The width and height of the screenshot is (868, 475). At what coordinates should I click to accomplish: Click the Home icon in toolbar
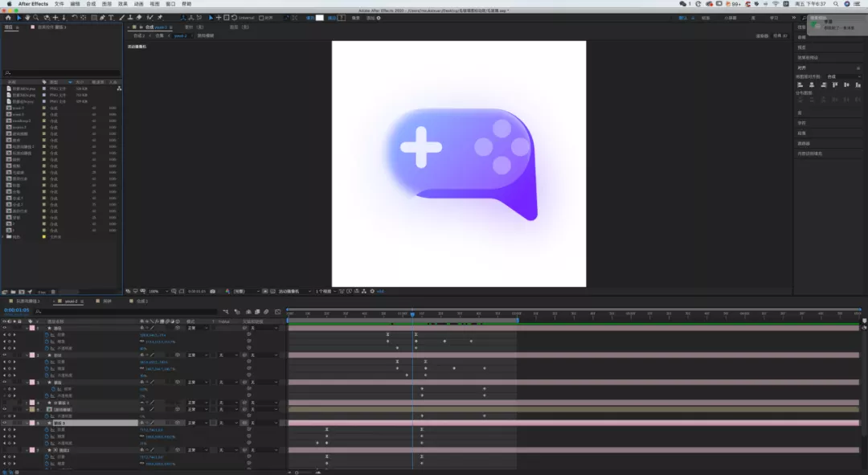8,17
